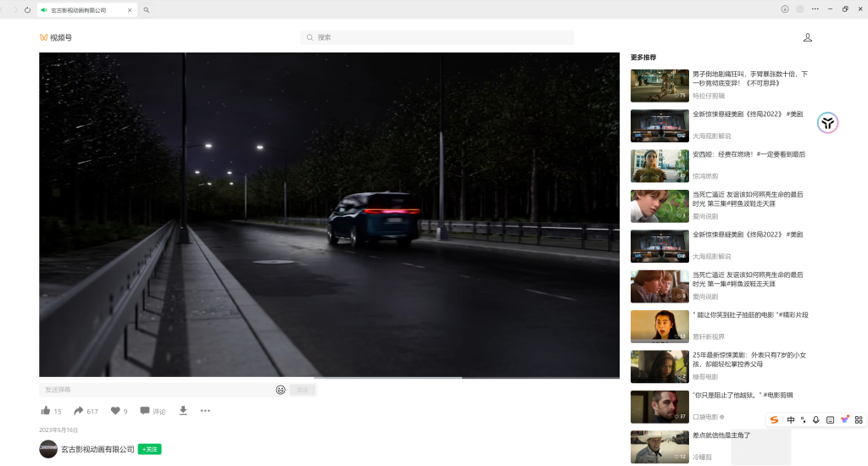
Task: Open the 25年最新惊悚美剧 video title
Action: pos(749,360)
